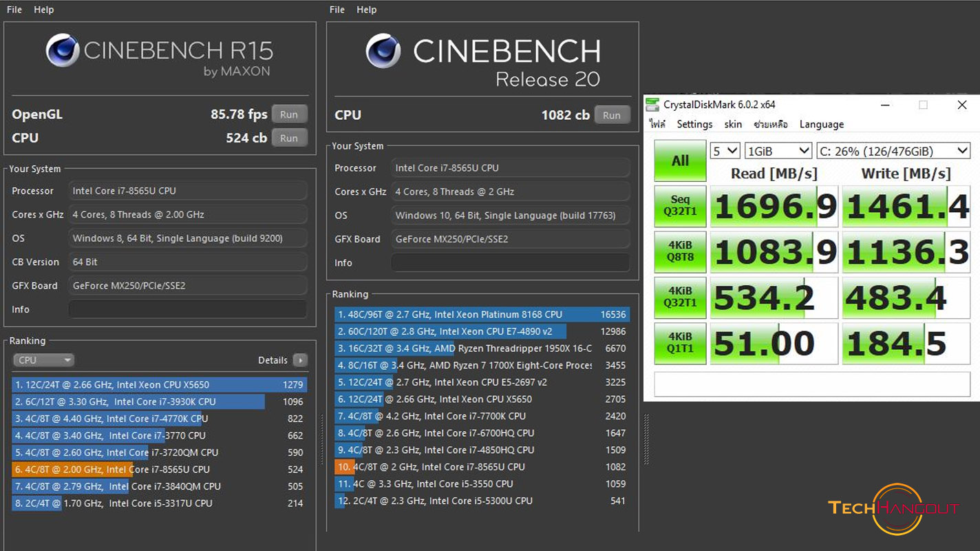
Task: Click the 1083.9 read result value
Action: coord(774,251)
